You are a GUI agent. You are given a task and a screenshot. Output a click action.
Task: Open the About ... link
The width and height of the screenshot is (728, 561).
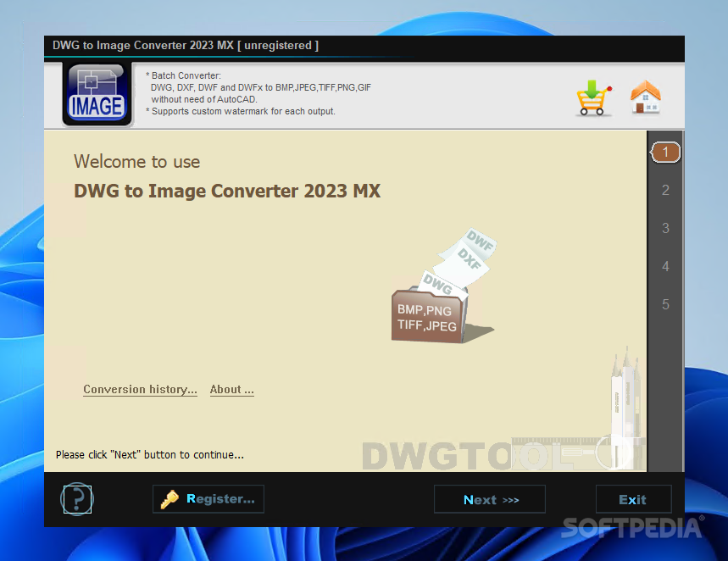(231, 389)
